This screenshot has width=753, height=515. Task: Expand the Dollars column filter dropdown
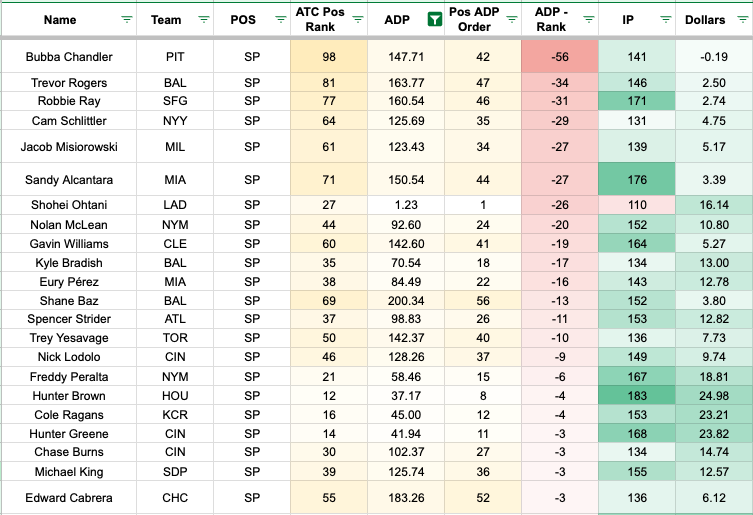741,19
